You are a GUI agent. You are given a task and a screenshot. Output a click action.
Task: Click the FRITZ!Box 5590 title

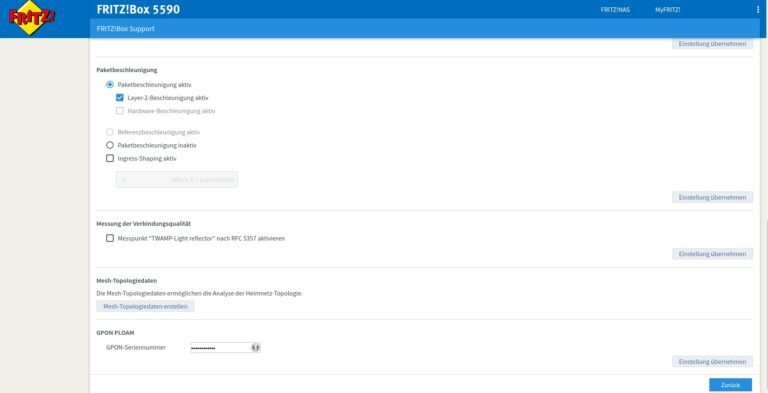click(x=138, y=9)
